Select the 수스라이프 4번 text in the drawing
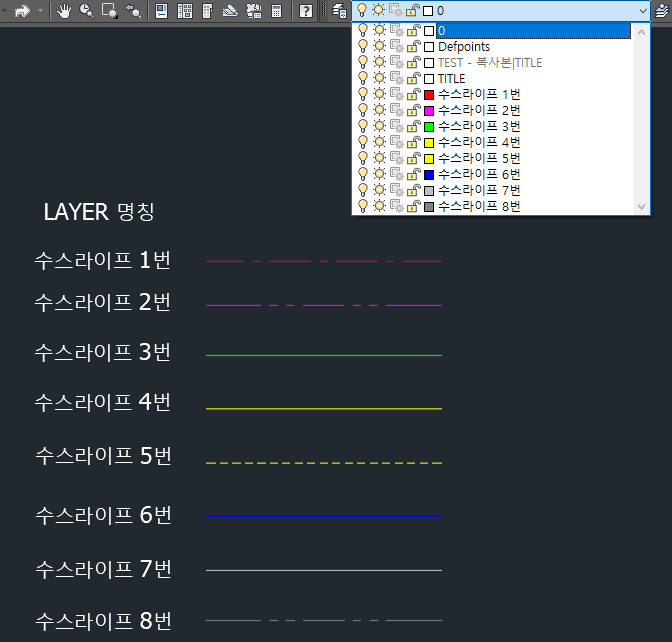The image size is (672, 642). 103,402
